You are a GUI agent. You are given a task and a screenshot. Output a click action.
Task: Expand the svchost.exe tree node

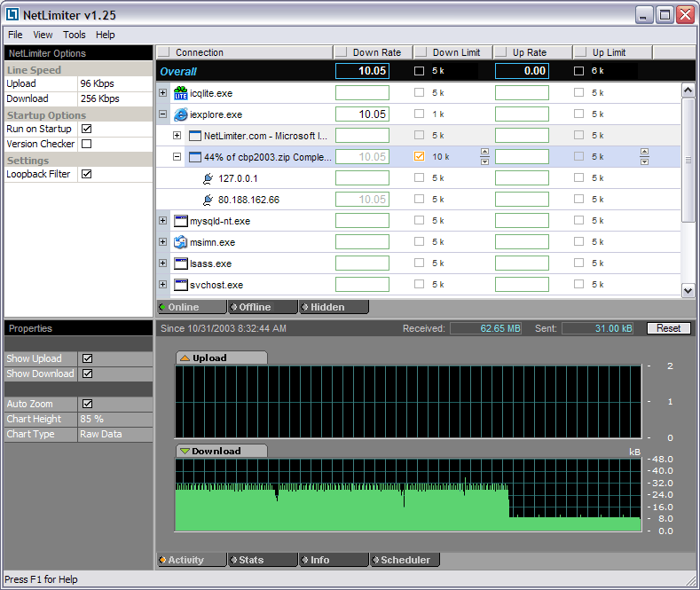(x=163, y=284)
